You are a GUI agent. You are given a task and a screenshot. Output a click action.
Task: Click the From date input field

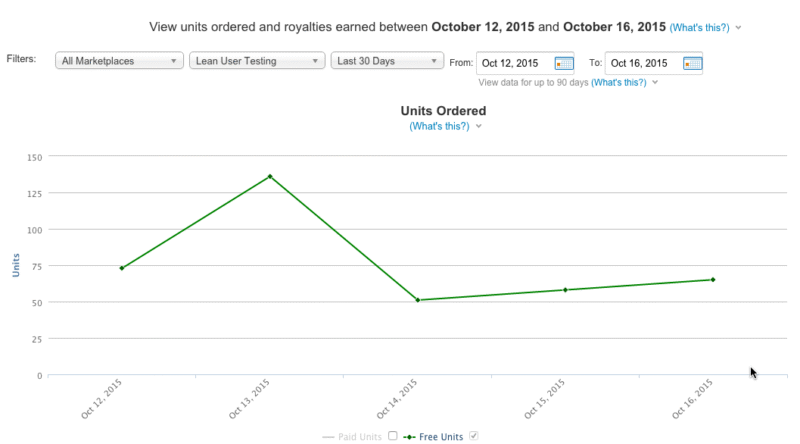[x=514, y=63]
